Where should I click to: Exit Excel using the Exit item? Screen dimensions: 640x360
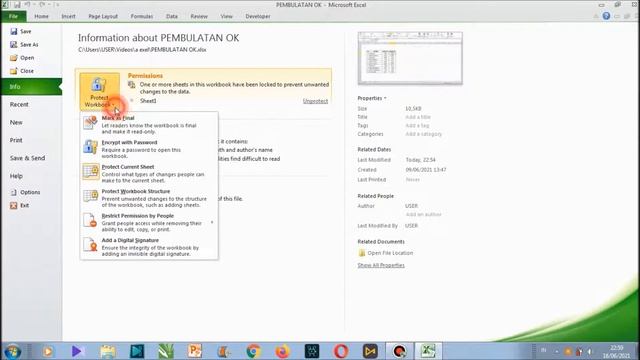tap(20, 205)
